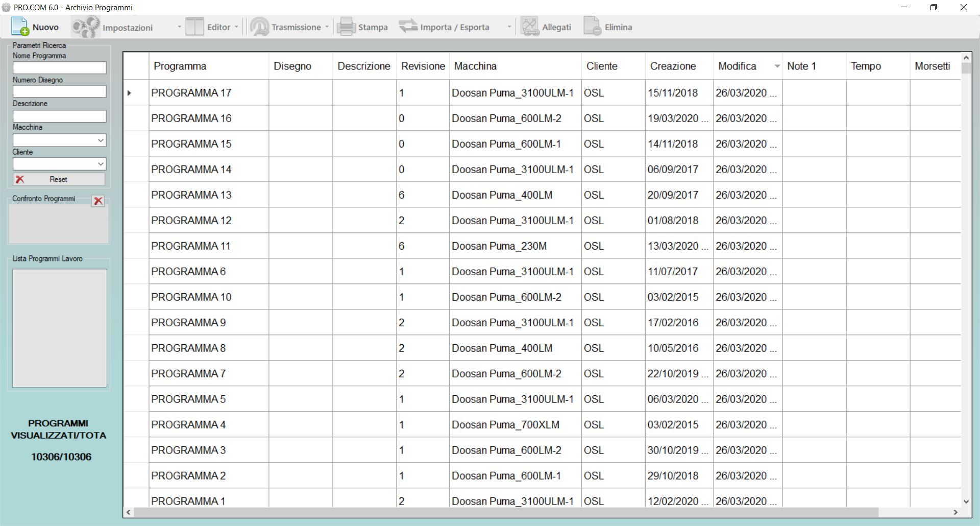Click creation date 15/11/2018 cell
Screen dimensions: 980x526
[x=679, y=92]
